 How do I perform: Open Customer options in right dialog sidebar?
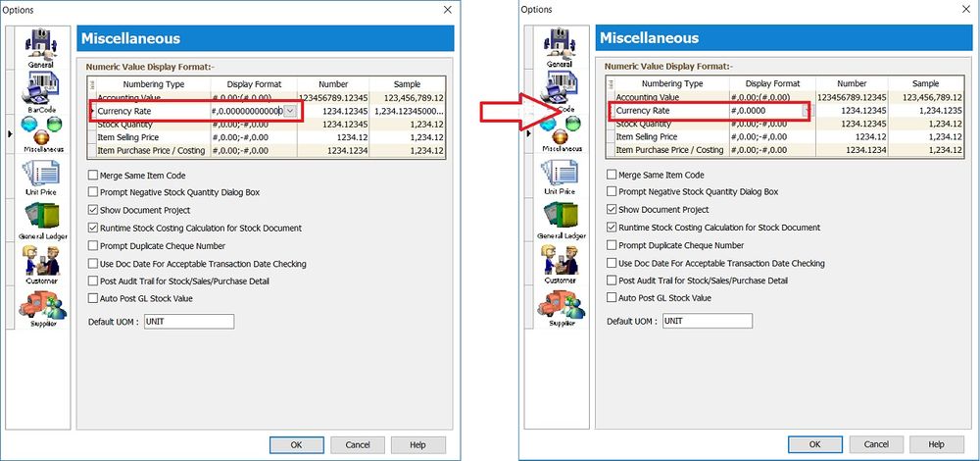tap(561, 264)
